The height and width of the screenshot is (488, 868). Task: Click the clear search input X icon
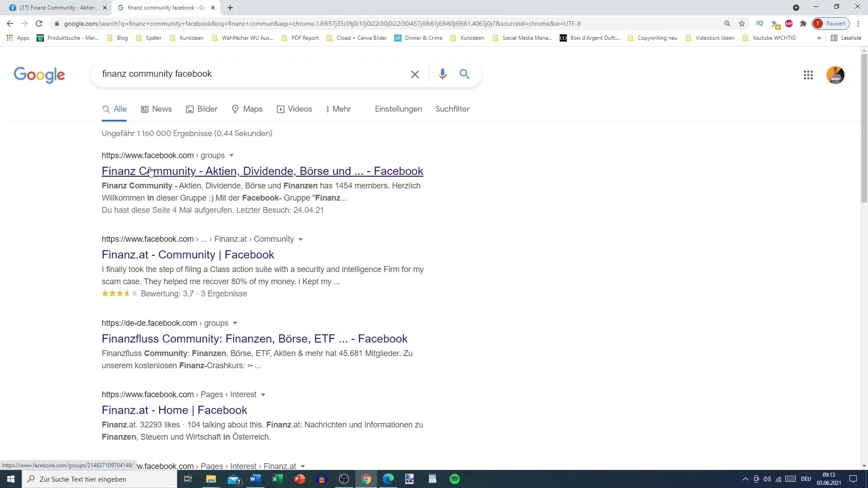[415, 73]
